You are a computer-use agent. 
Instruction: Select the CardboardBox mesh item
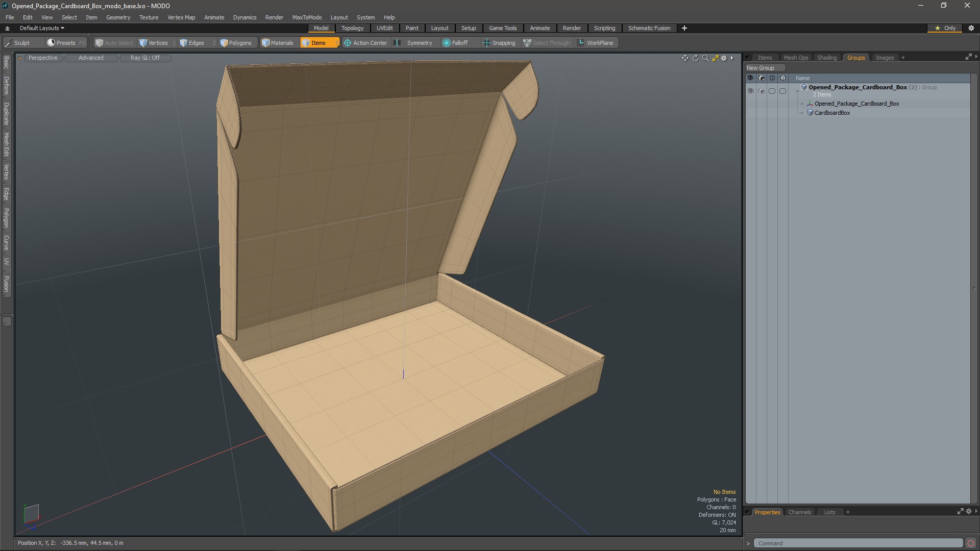pos(832,113)
